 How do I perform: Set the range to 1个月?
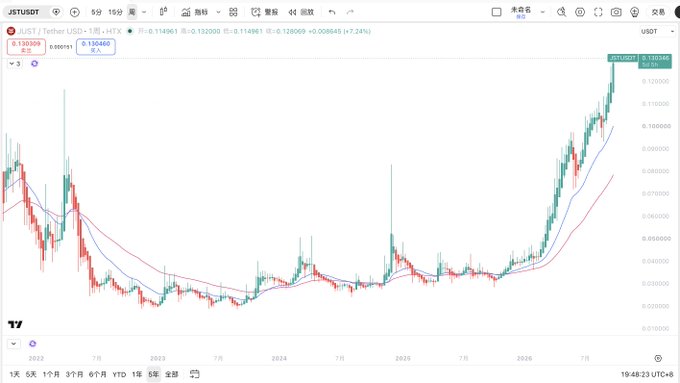tap(51, 374)
